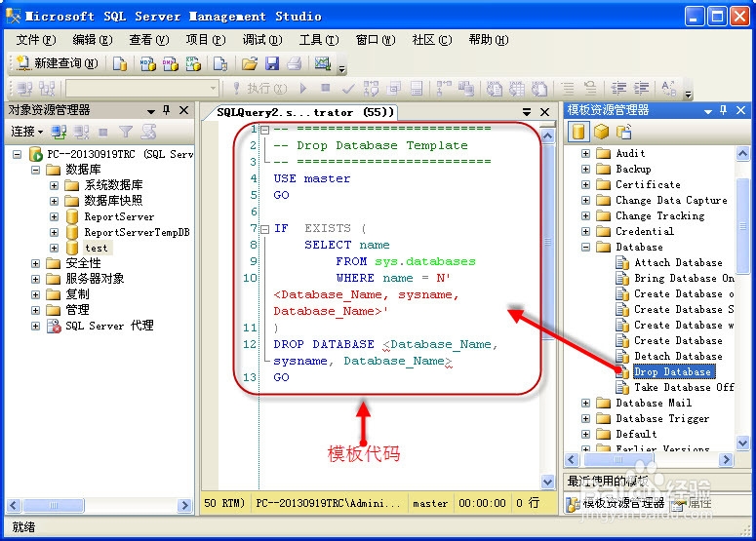Collapse the 数据库 folder node

(35, 170)
